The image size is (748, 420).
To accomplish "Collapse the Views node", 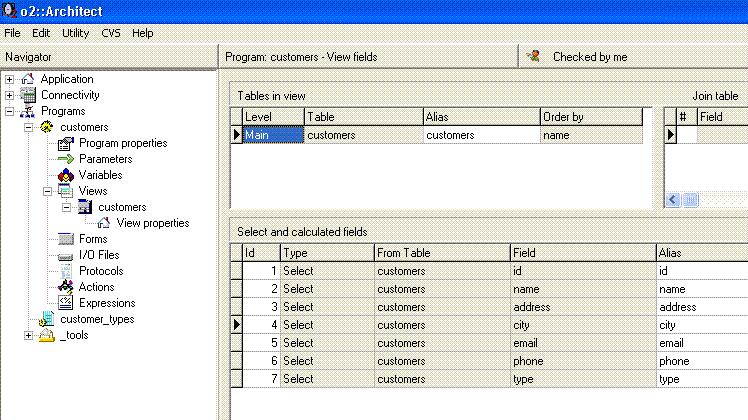I will pos(47,191).
